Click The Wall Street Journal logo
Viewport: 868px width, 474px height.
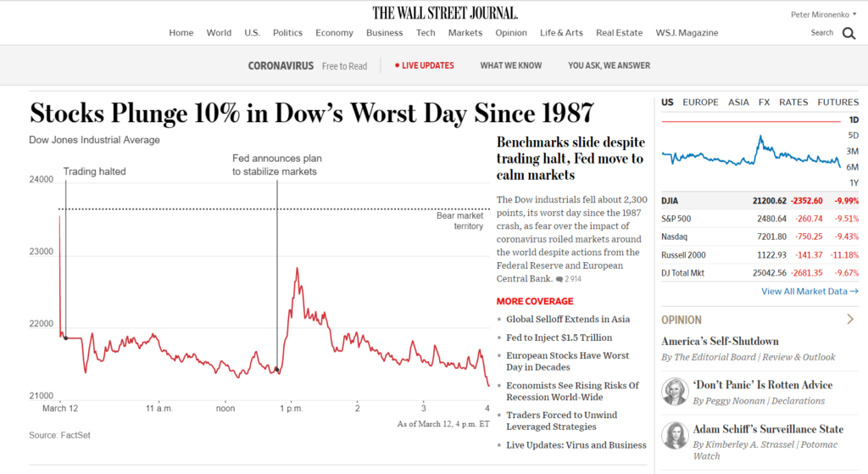point(445,13)
